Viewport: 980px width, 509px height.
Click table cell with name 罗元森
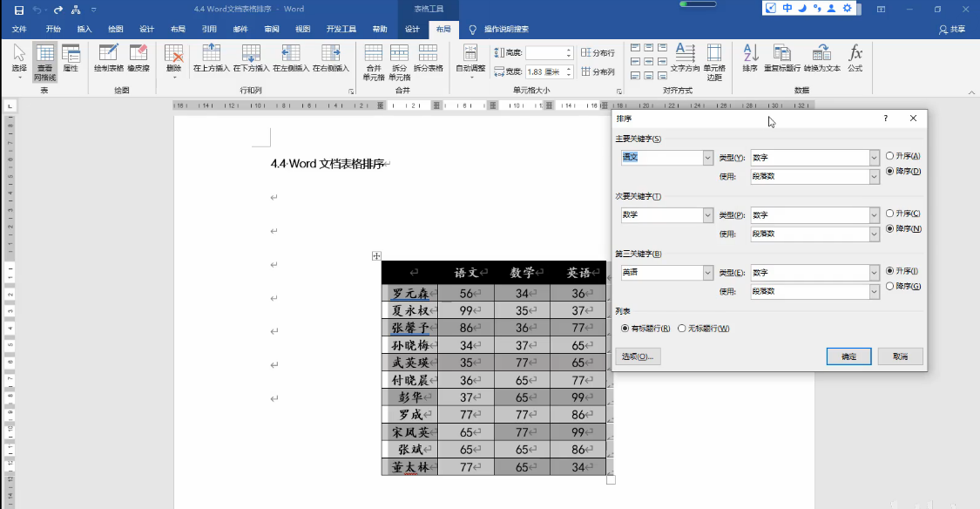pos(410,293)
